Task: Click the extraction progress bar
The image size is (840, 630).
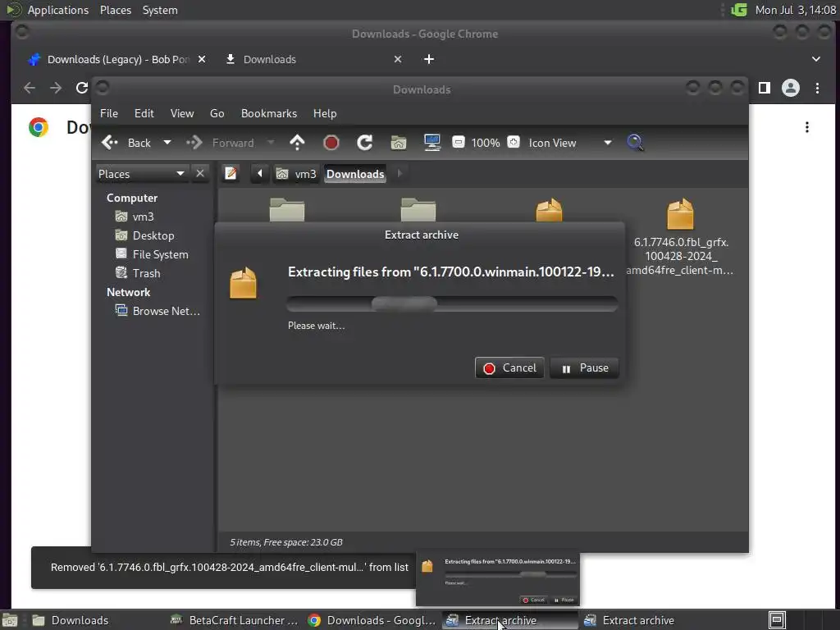Action: coord(452,304)
